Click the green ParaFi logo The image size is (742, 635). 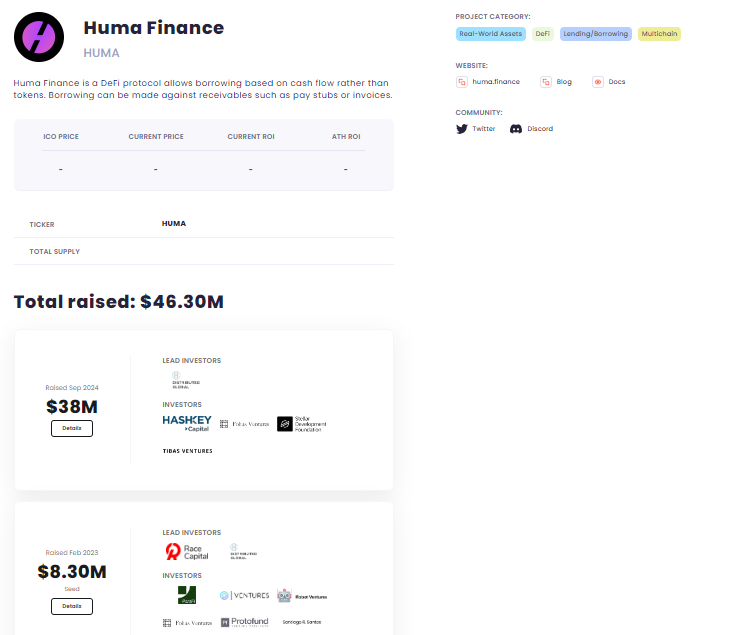187,595
